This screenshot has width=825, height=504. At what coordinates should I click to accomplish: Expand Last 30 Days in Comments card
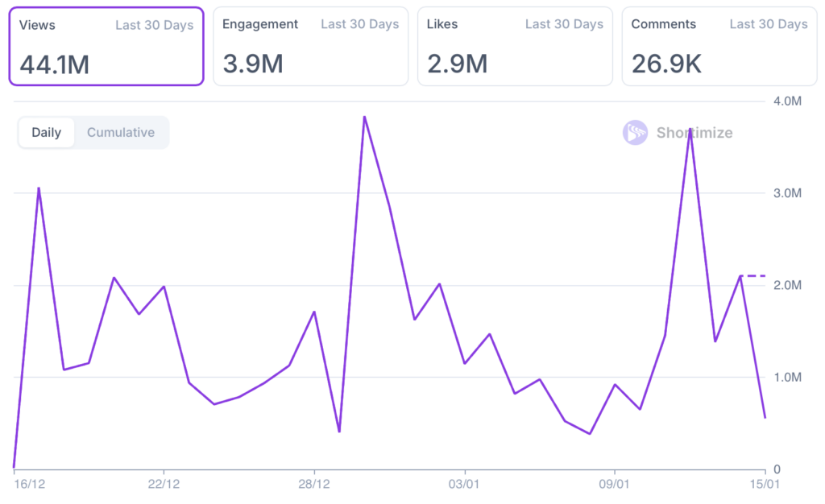click(768, 24)
